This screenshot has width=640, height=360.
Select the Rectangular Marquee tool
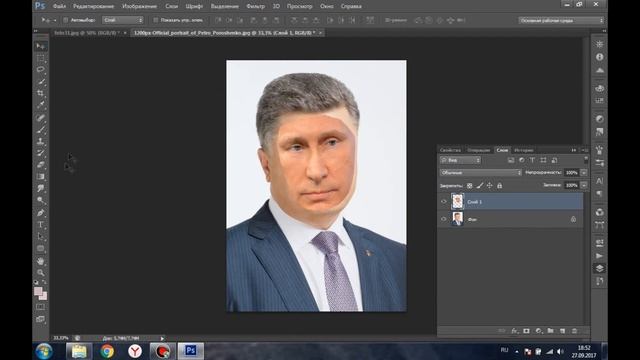click(40, 58)
